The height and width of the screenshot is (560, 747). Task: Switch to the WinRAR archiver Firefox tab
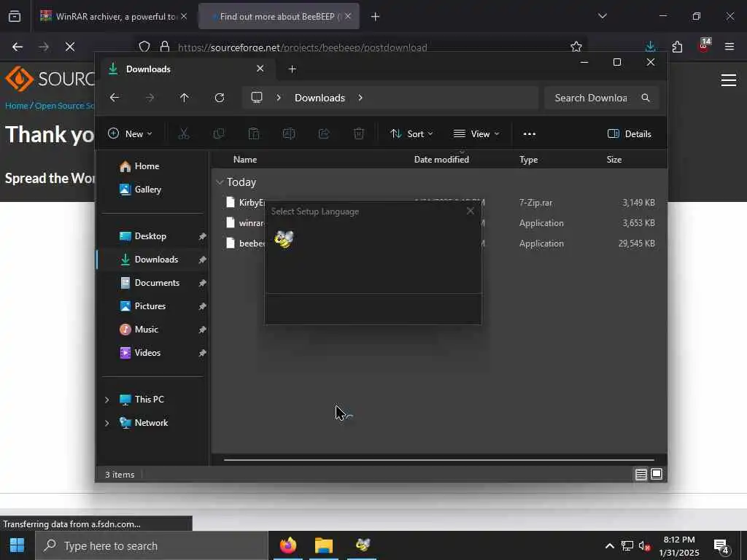click(113, 17)
